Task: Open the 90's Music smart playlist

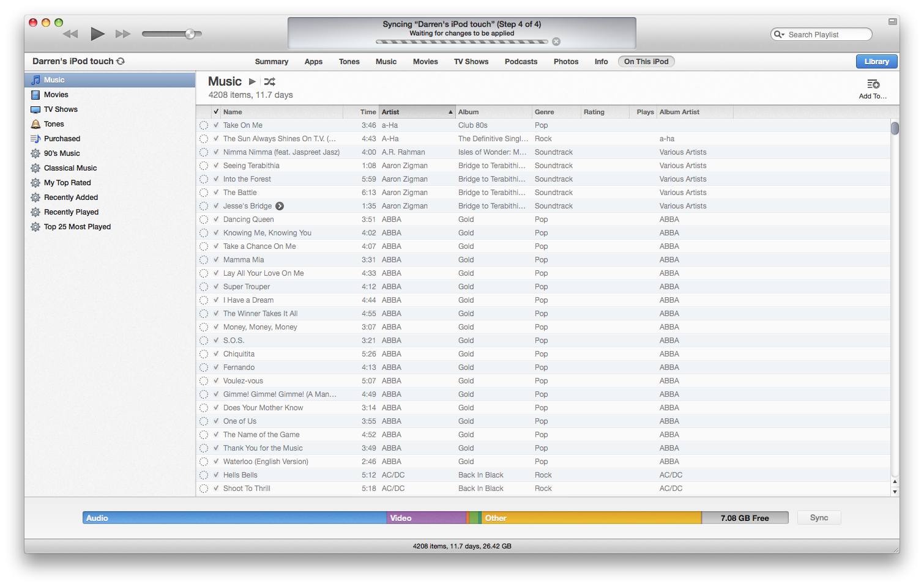Action: (x=110, y=153)
